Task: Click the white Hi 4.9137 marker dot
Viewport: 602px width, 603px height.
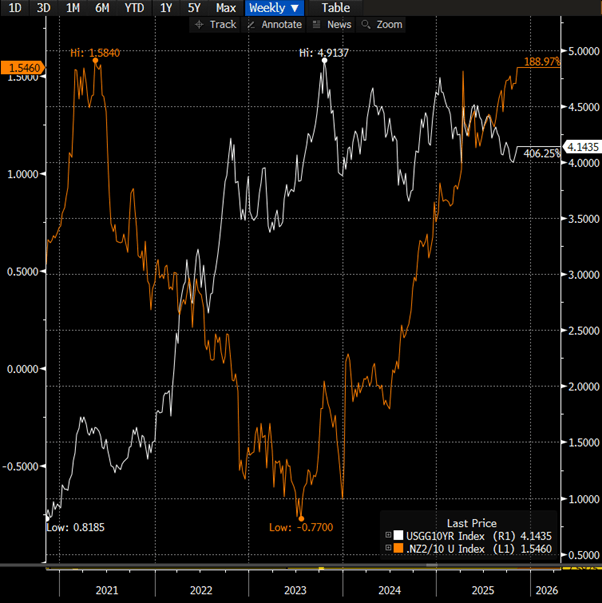Action: pos(323,61)
